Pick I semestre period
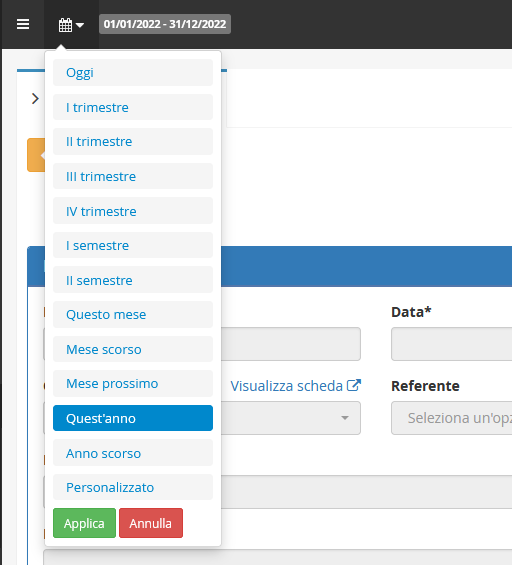 point(133,245)
